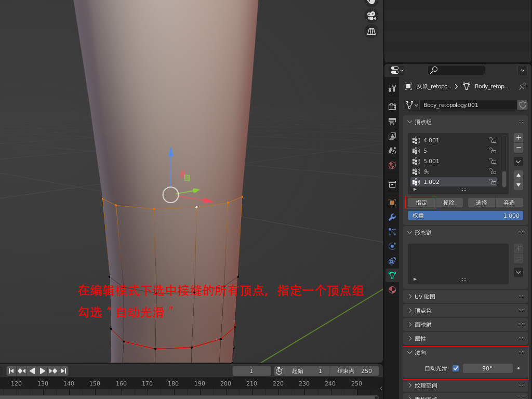This screenshot has width=532, height=399.
Task: Open the Render properties tab
Action: [392, 107]
